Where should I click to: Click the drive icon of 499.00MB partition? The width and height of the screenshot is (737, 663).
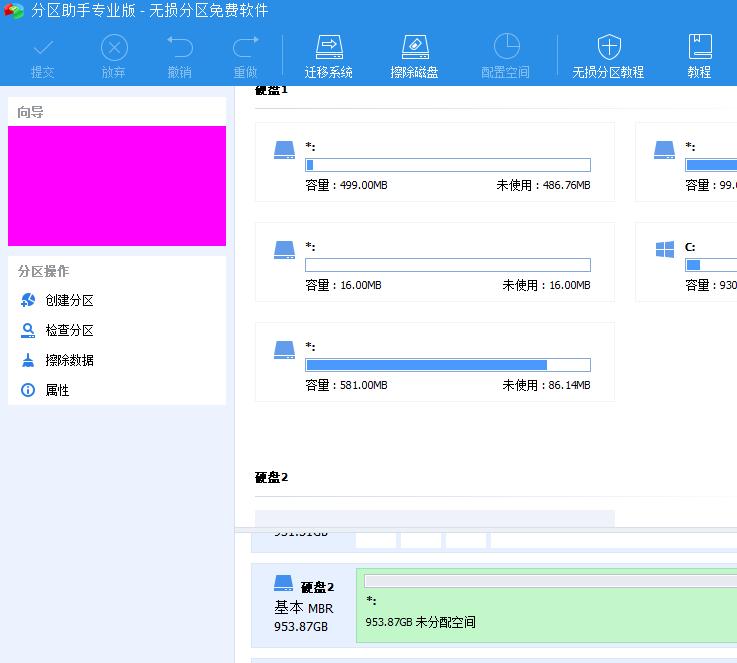284,150
